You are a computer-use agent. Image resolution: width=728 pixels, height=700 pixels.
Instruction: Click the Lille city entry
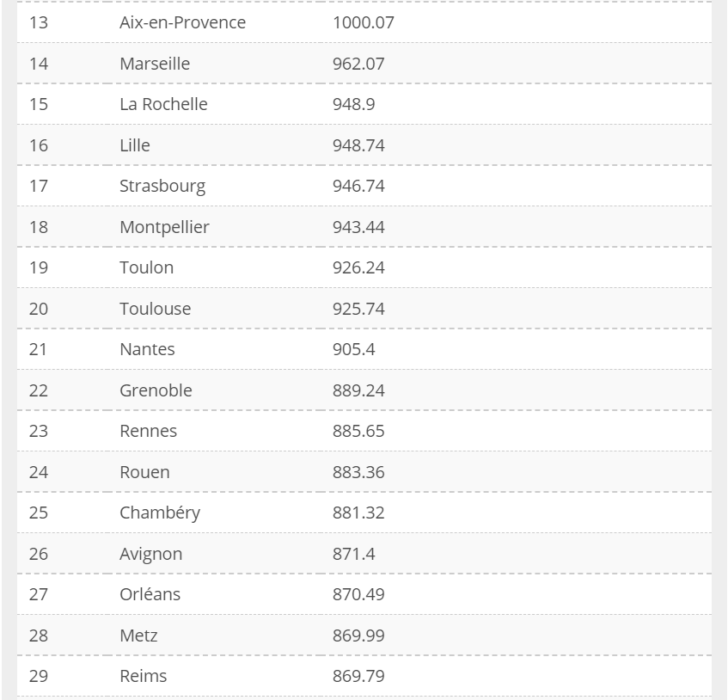(x=135, y=145)
